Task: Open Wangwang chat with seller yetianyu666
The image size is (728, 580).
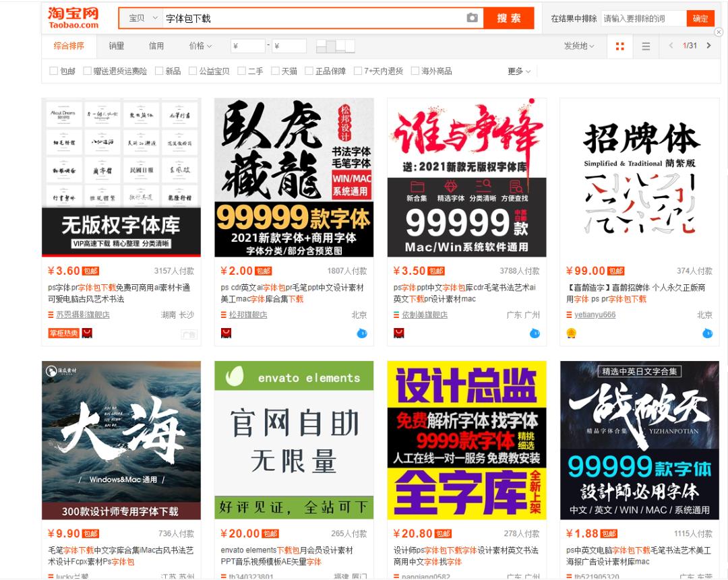Action: [707, 333]
